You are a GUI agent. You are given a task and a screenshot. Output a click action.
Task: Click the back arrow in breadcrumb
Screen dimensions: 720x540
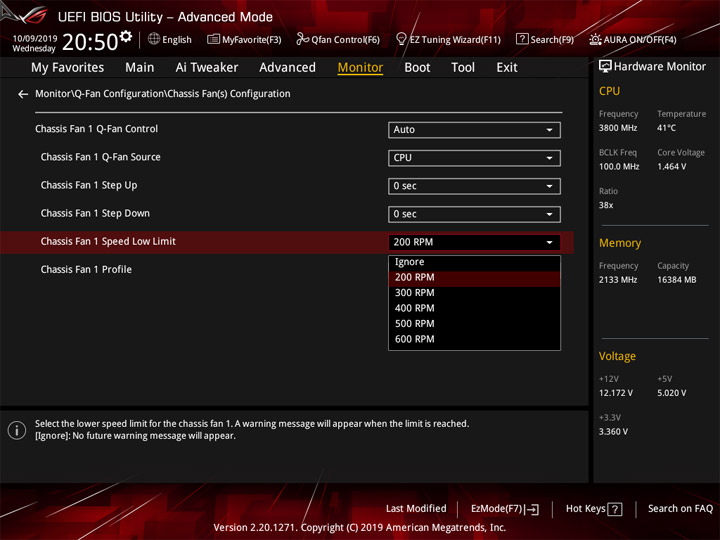tap(23, 94)
